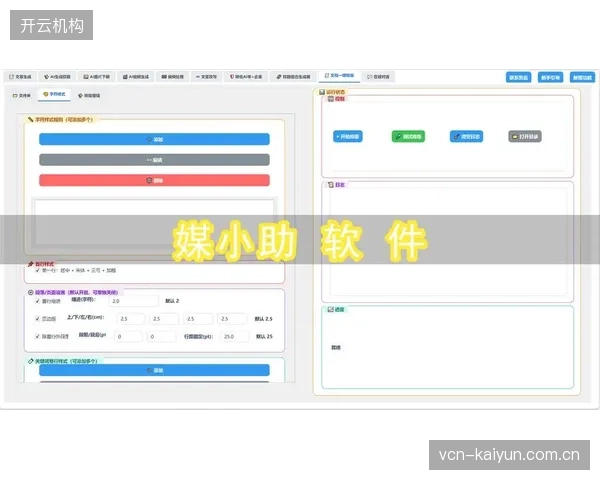The width and height of the screenshot is (600, 480).
Task: Clear the log with the broom button
Action: pyautogui.click(x=466, y=136)
